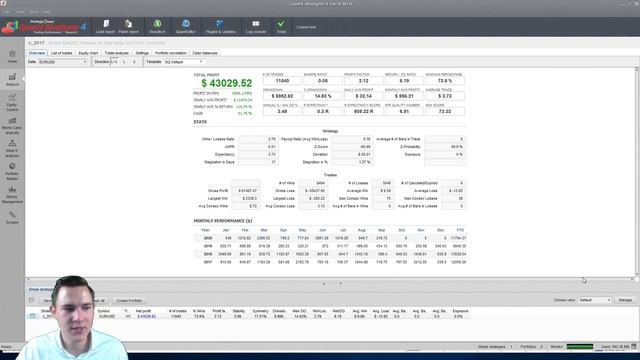Switch to the Overview tab
The image size is (640, 360).
[37, 53]
